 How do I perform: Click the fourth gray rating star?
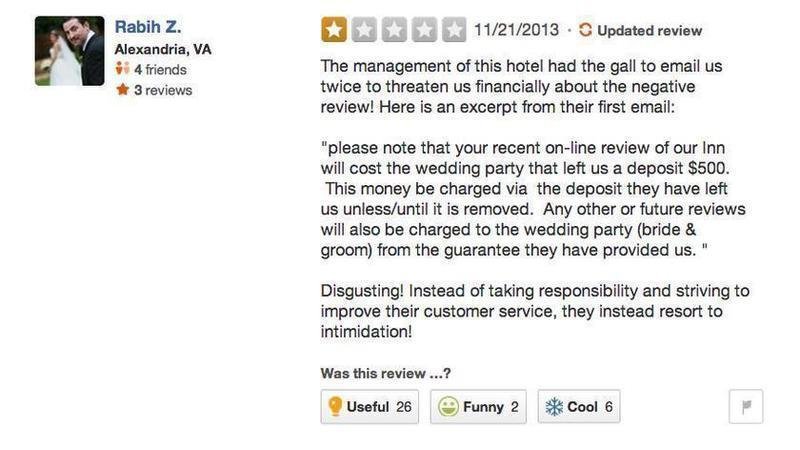coord(423,30)
